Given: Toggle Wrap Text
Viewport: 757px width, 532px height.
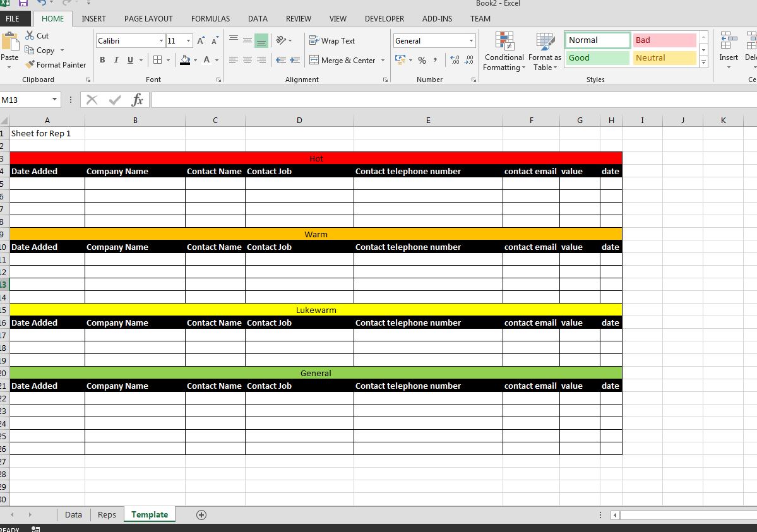Looking at the screenshot, I should click(332, 40).
